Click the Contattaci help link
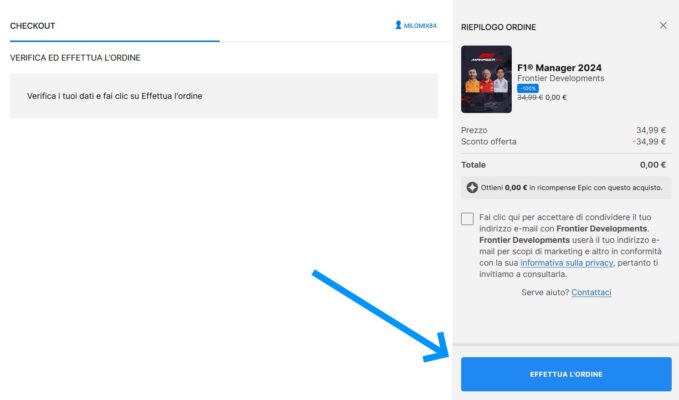This screenshot has width=679, height=400. pos(591,292)
